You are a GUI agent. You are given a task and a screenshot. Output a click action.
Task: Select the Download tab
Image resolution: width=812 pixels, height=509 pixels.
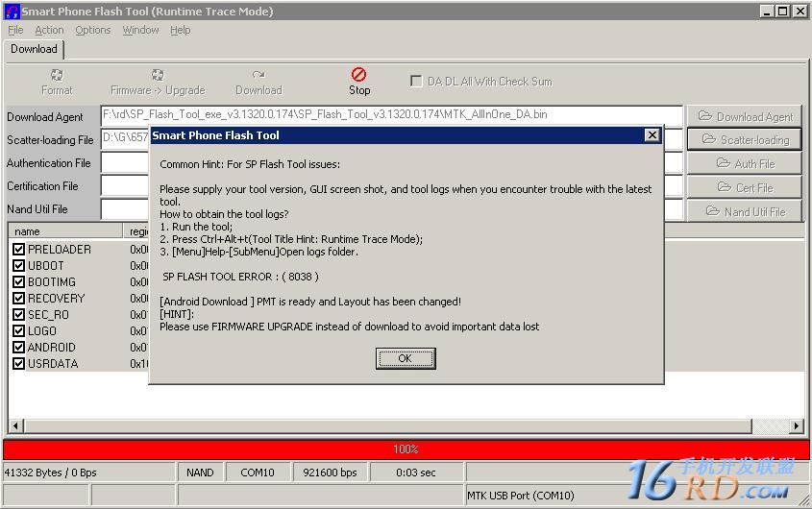35,49
